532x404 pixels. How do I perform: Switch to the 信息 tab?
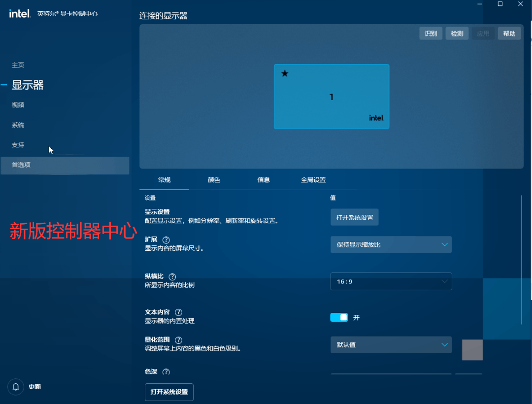tap(263, 180)
